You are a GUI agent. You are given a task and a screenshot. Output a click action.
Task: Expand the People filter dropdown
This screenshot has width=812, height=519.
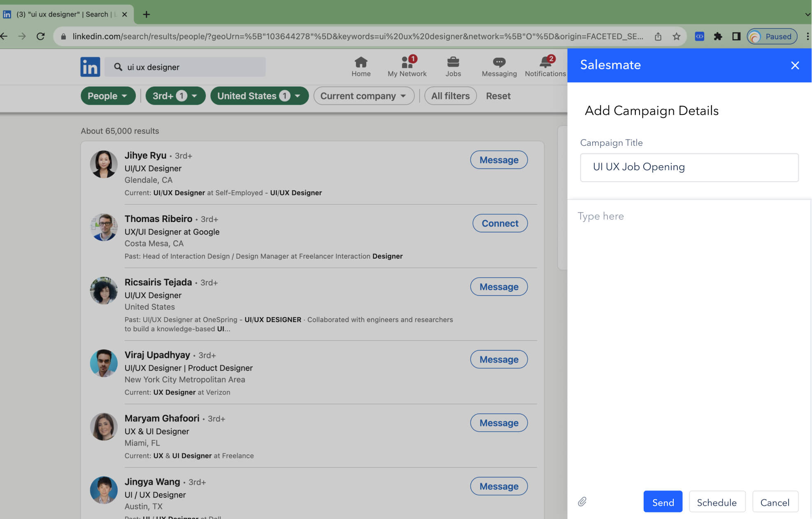[x=108, y=96]
